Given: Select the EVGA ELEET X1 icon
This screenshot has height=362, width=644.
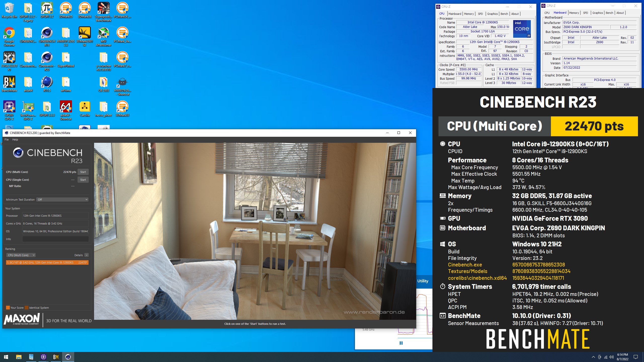Looking at the screenshot, I should click(x=9, y=61).
